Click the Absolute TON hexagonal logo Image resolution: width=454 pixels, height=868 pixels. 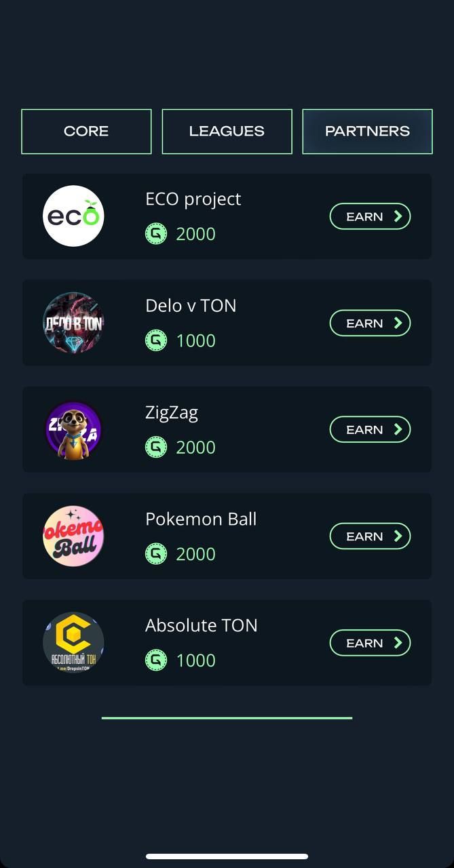pyautogui.click(x=73, y=642)
